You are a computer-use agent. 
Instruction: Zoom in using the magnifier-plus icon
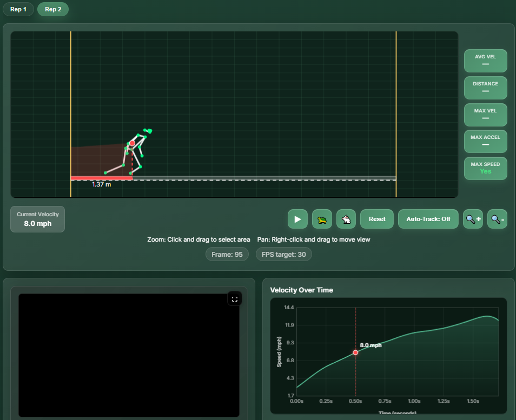tap(473, 219)
